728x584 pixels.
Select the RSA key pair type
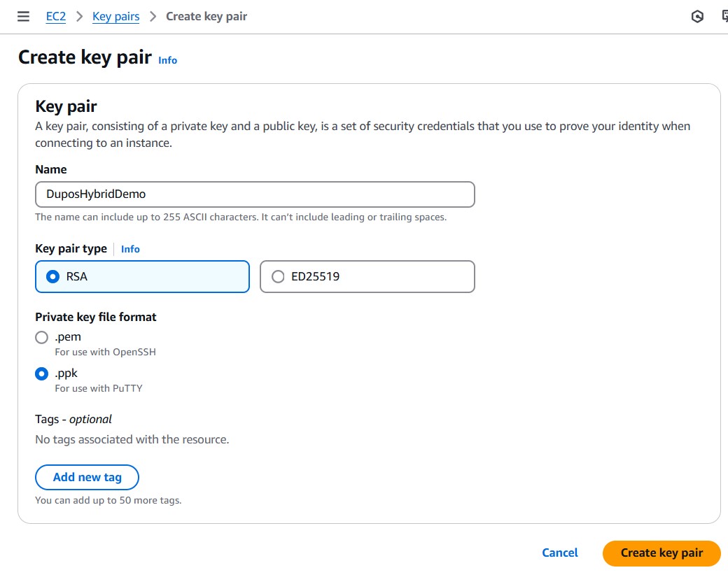(143, 277)
